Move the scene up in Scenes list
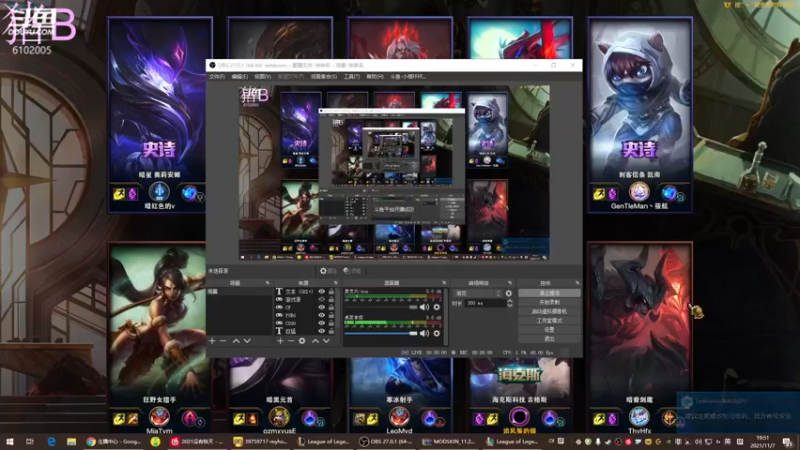800x450 pixels. click(x=236, y=341)
